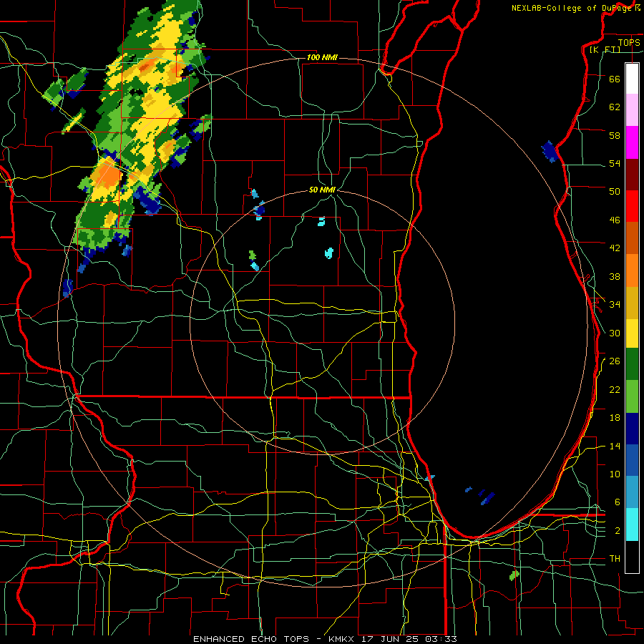The height and width of the screenshot is (644, 644).
Task: Click the legend value 26
Action: click(615, 361)
